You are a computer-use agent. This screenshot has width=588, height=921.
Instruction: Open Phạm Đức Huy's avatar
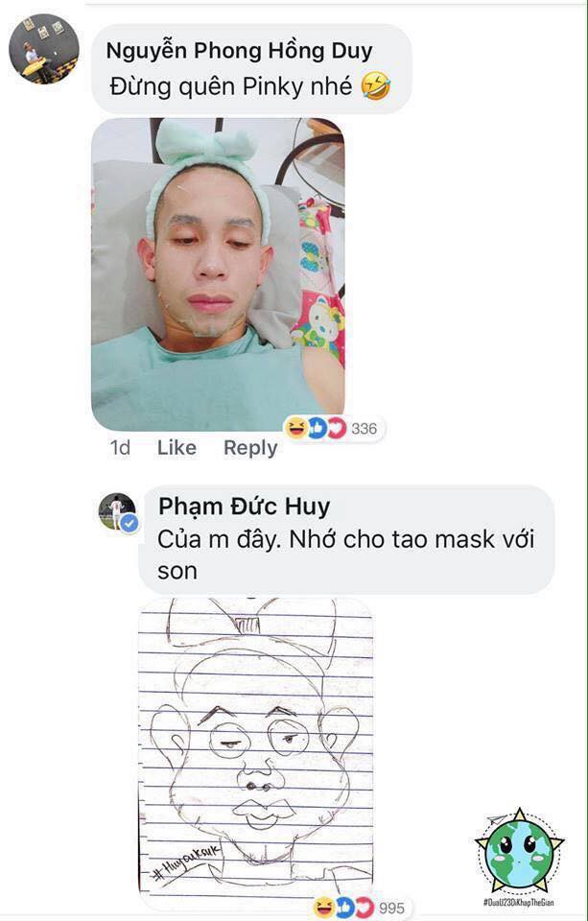click(x=117, y=511)
